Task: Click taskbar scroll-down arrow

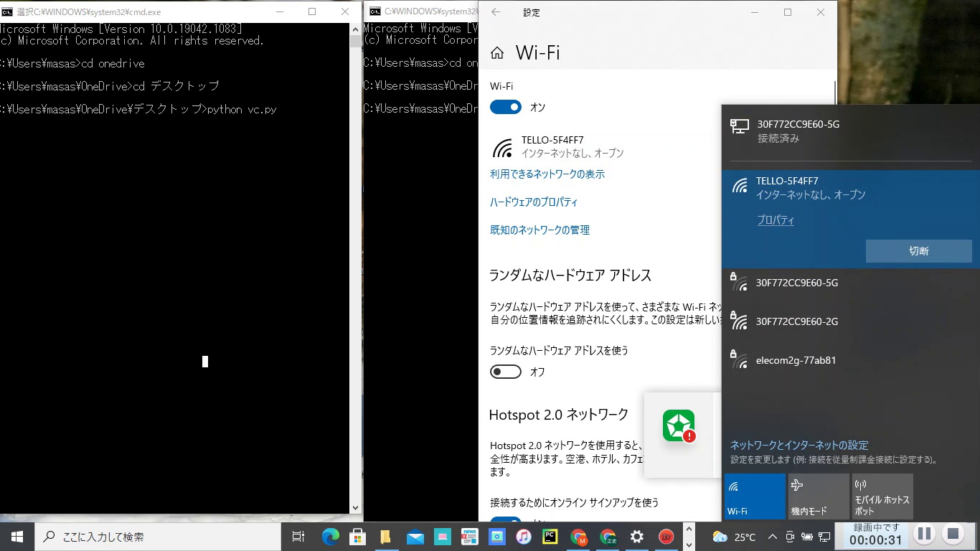Action: 689,544
